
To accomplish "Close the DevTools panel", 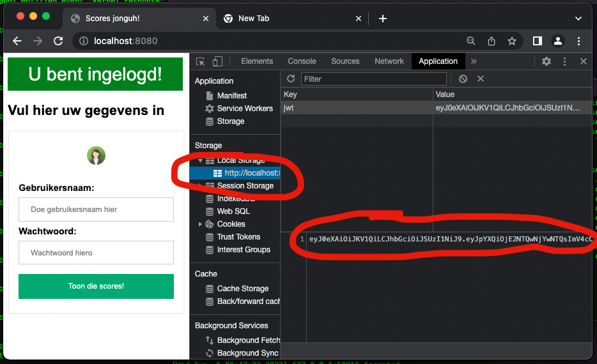I will click(584, 61).
